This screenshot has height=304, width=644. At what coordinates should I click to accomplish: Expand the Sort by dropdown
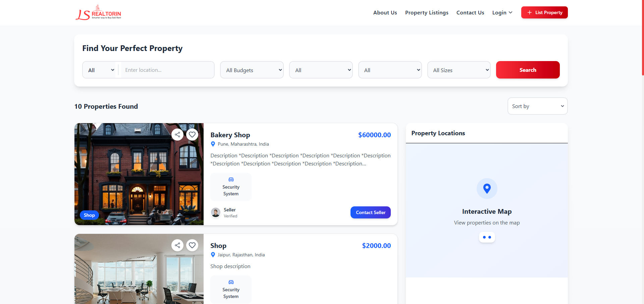coord(537,106)
